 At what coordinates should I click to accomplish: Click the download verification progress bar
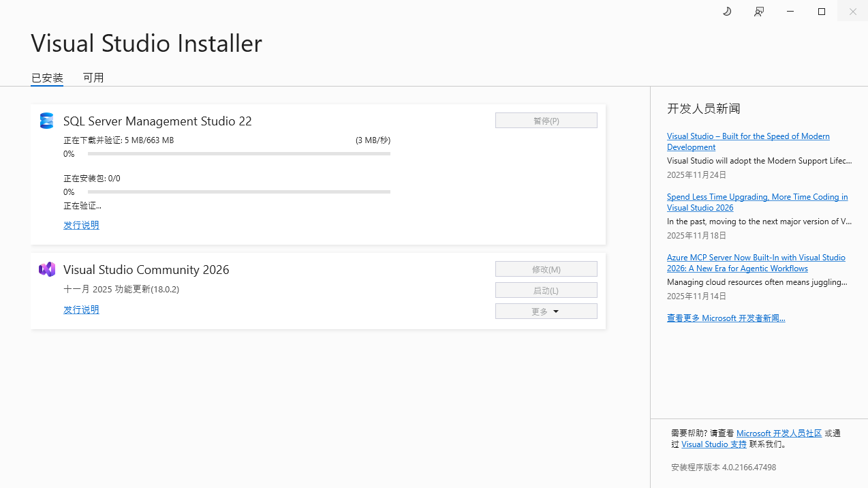[x=238, y=154]
